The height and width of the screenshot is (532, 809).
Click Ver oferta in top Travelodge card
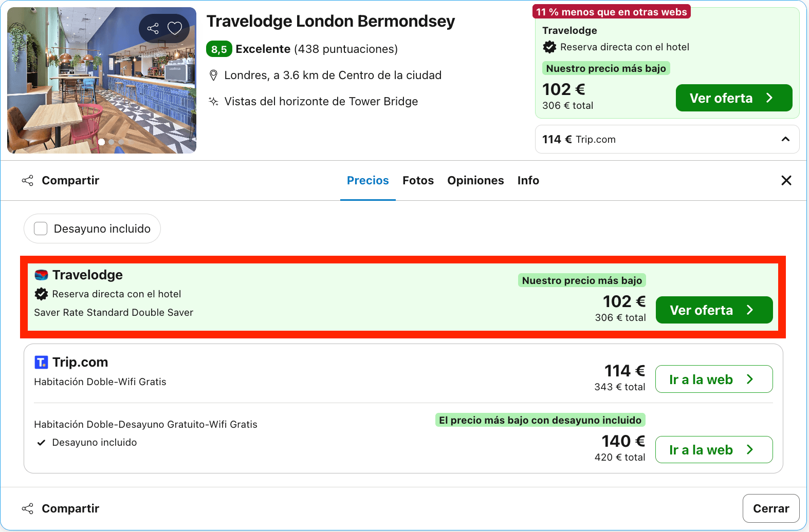(x=734, y=98)
